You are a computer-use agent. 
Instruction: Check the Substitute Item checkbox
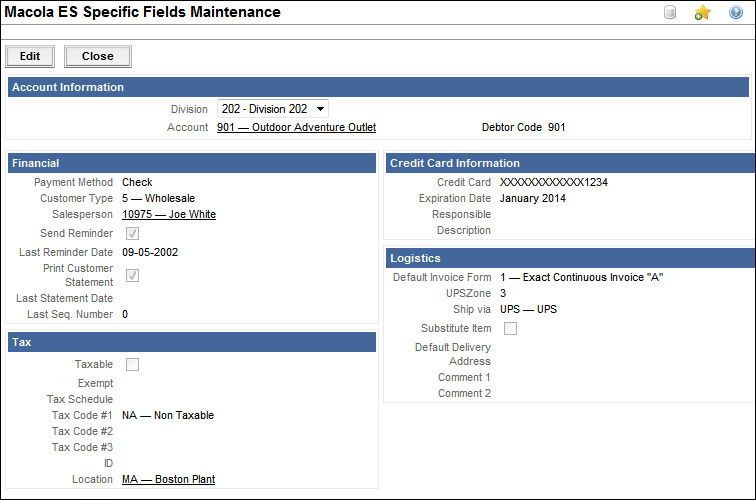coord(510,328)
